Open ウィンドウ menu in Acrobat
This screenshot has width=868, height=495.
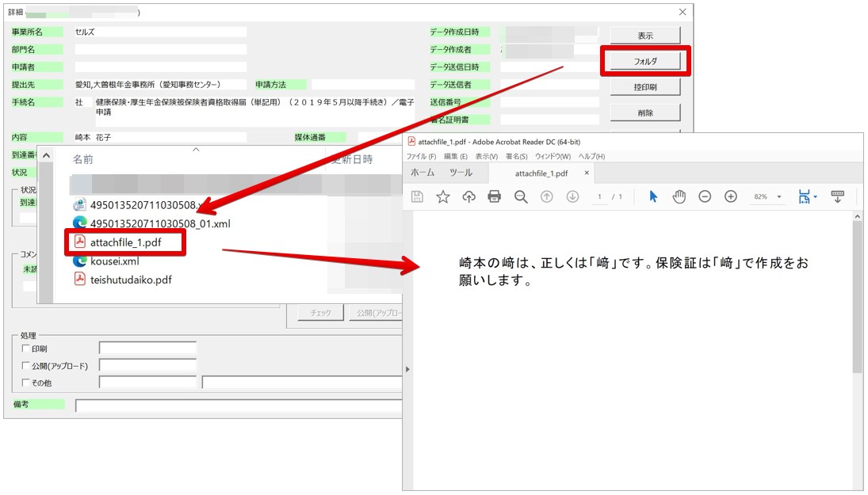553,157
